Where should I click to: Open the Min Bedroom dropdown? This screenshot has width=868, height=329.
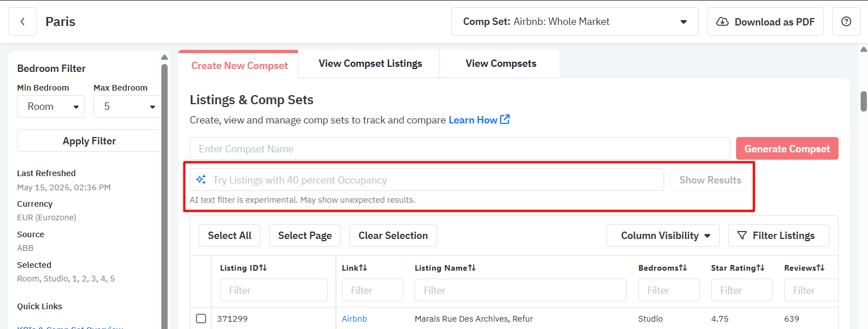pos(51,106)
